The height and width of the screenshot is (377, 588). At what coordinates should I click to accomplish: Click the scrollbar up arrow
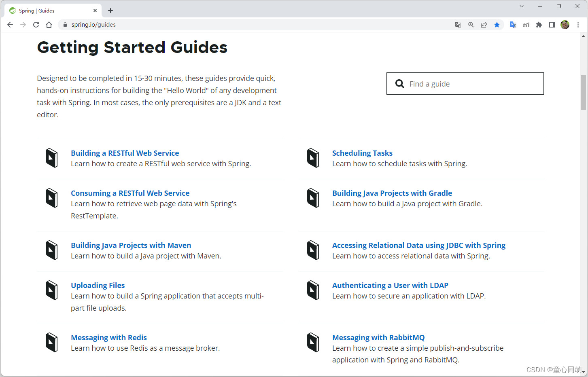point(583,36)
